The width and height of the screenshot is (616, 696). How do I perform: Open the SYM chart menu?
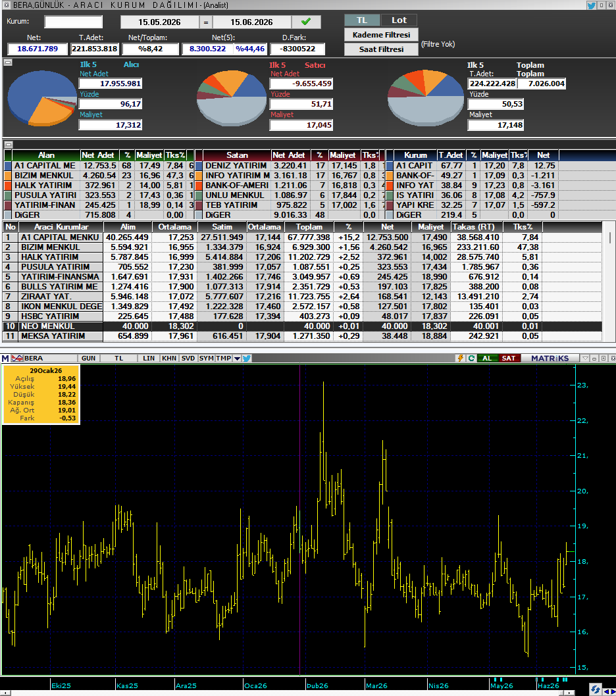(206, 359)
